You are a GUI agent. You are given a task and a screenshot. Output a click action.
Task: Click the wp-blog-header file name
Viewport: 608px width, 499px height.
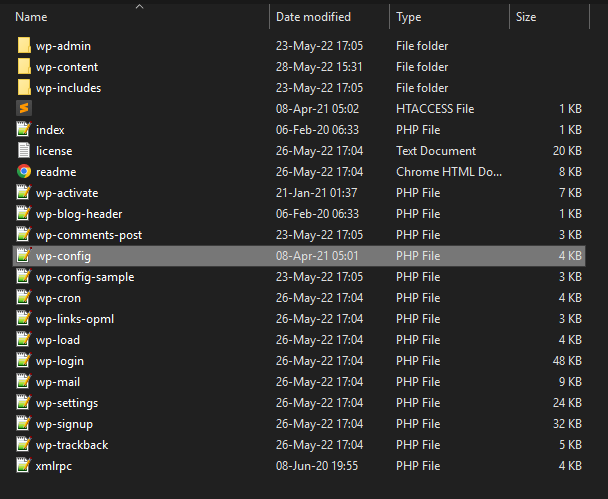coord(79,214)
